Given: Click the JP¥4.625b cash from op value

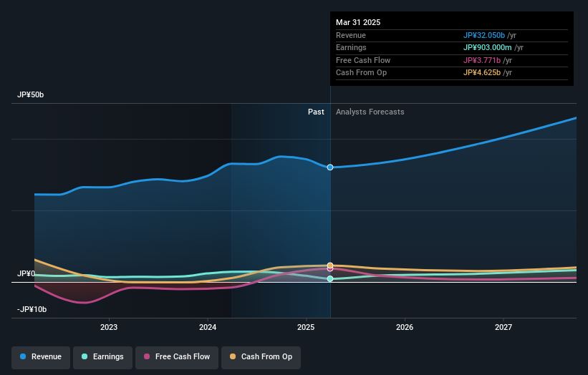Looking at the screenshot, I should tap(482, 73).
